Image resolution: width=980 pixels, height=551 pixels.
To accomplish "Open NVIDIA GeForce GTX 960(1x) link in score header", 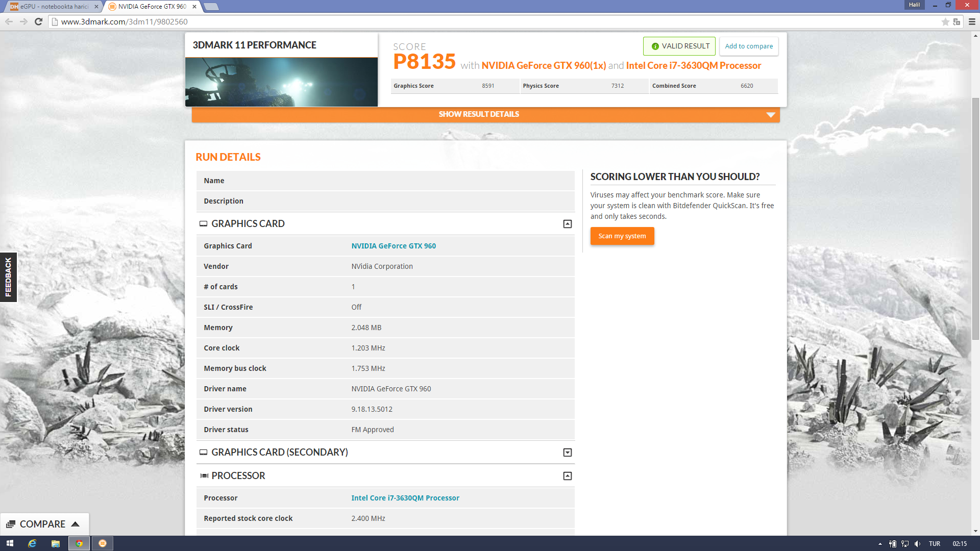I will point(544,65).
